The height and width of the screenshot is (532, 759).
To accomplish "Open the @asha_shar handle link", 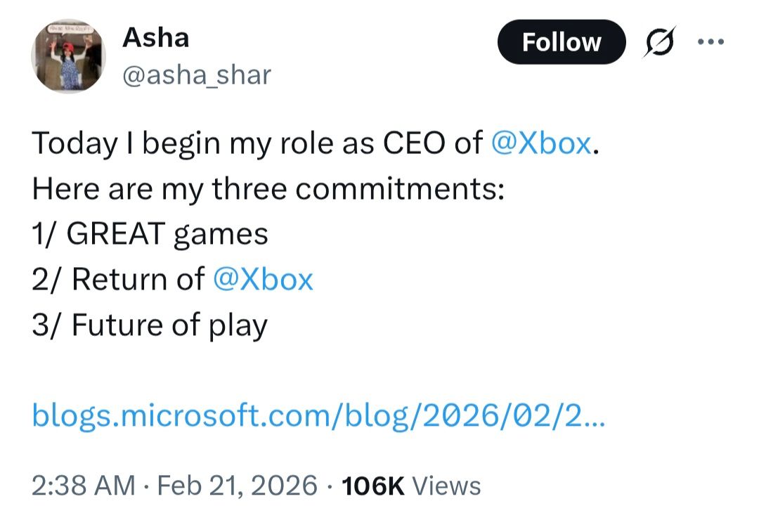I will (197, 75).
